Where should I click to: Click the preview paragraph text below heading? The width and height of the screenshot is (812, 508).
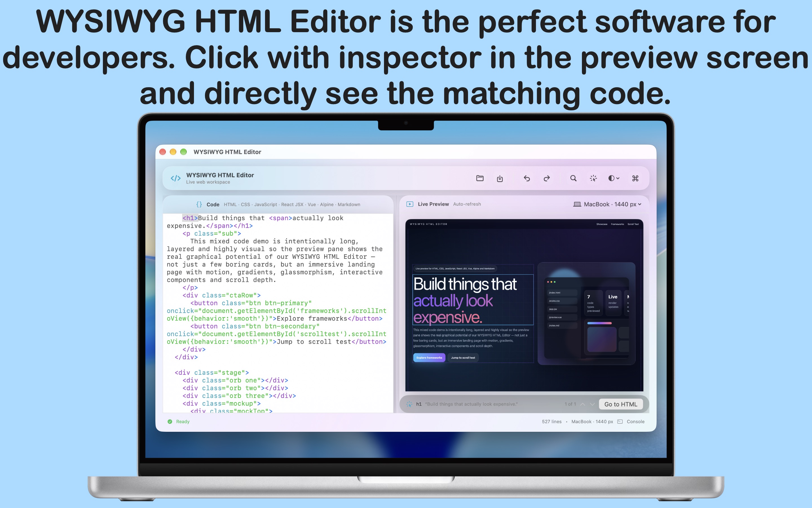click(x=471, y=338)
